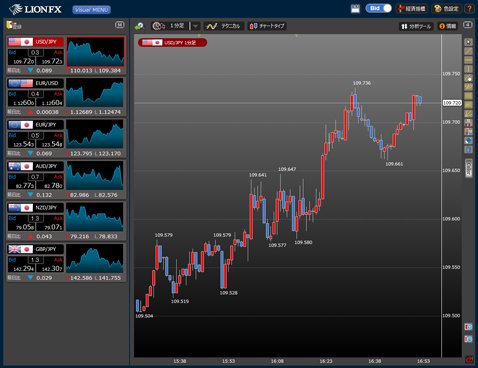This screenshot has width=478, height=368.
Task: Collapse the right drawing tools panel
Action: (x=468, y=25)
